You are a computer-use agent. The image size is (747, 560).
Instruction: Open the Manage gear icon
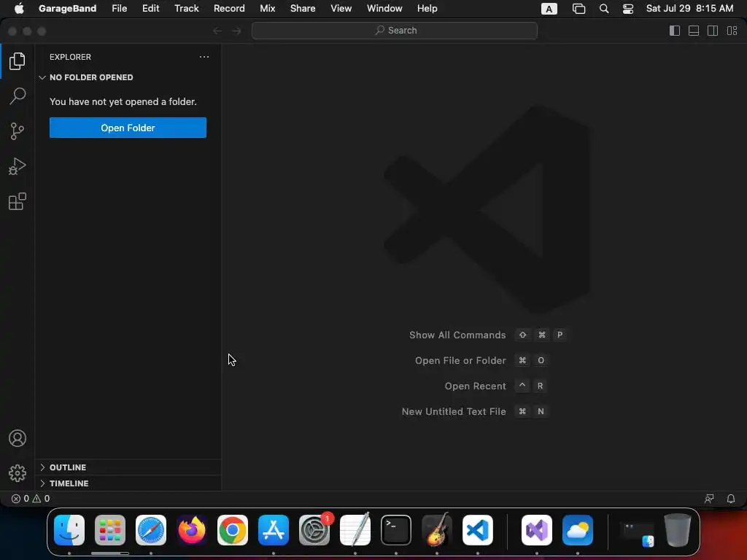[x=18, y=472]
